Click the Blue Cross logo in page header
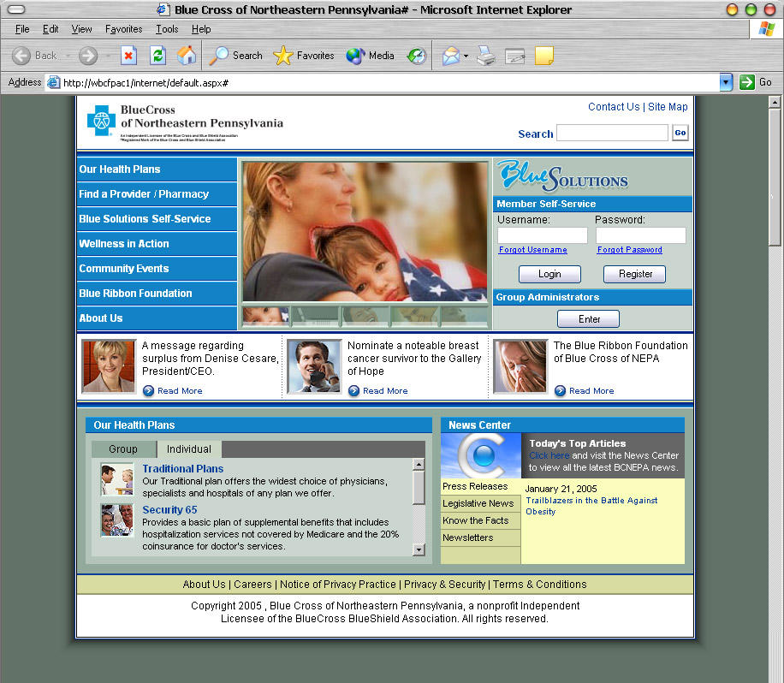Image resolution: width=784 pixels, height=683 pixels. 102,120
